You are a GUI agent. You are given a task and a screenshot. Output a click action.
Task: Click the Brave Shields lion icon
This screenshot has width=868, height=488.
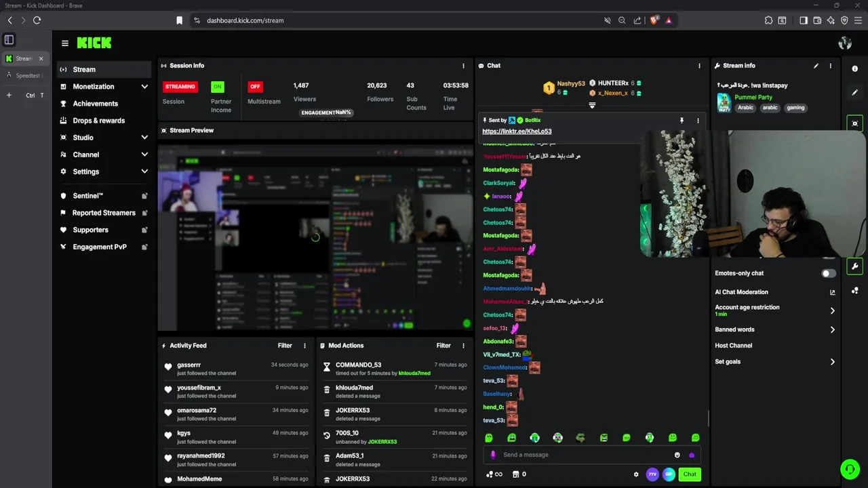coord(654,20)
